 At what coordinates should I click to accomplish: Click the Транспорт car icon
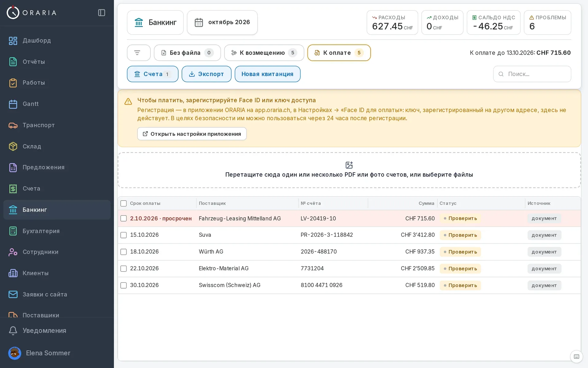(13, 125)
